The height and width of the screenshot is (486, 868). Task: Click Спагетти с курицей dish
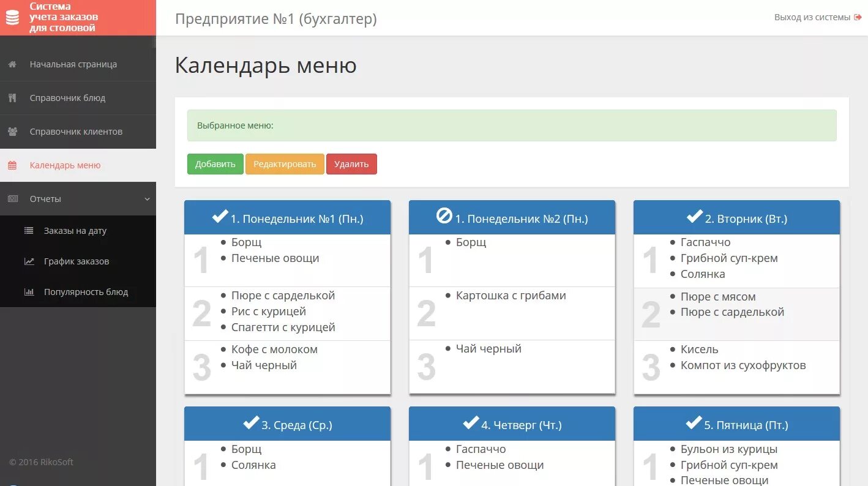point(283,327)
